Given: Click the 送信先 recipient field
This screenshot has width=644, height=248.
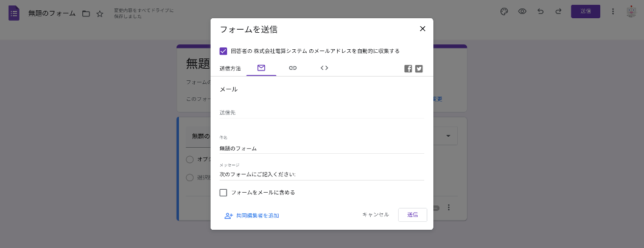Looking at the screenshot, I should coord(321,112).
